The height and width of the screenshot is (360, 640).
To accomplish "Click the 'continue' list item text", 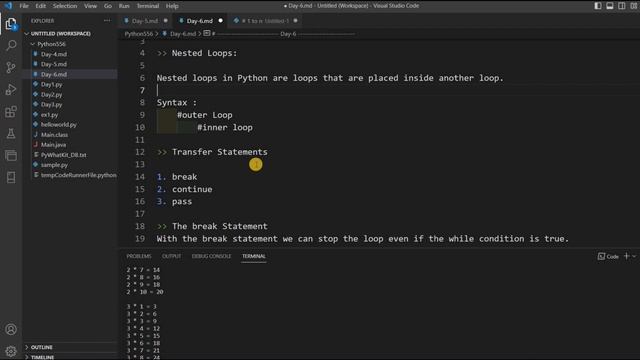I will pos(192,189).
